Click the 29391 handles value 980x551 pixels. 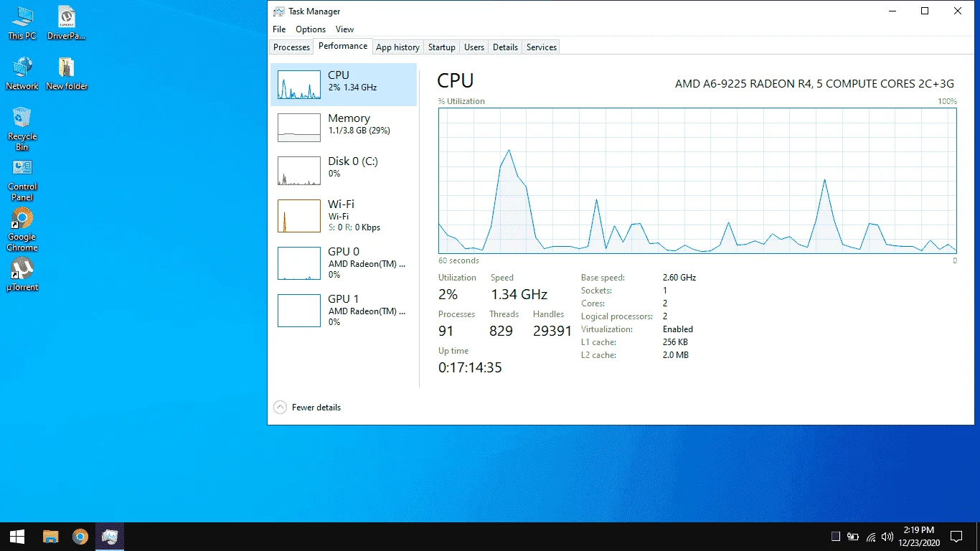click(x=552, y=331)
